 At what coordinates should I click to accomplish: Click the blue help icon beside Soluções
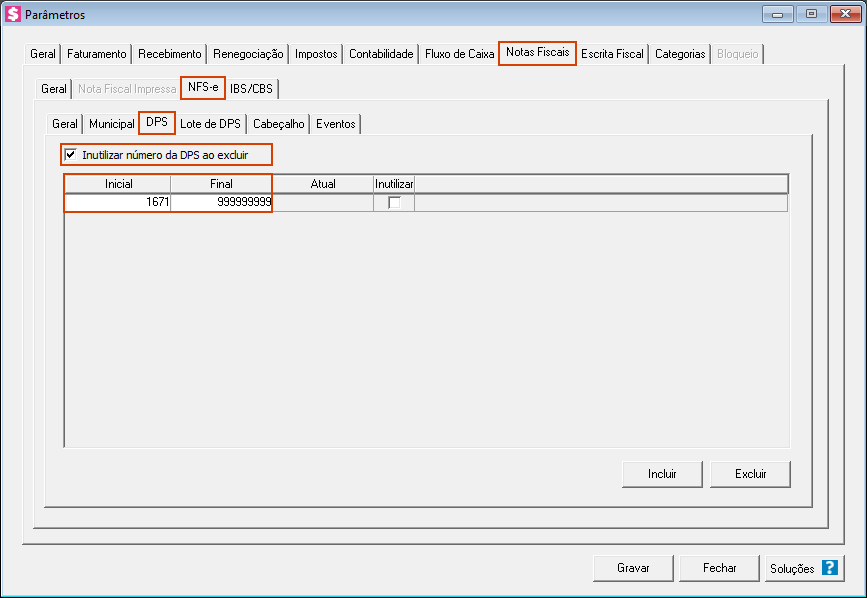(829, 568)
